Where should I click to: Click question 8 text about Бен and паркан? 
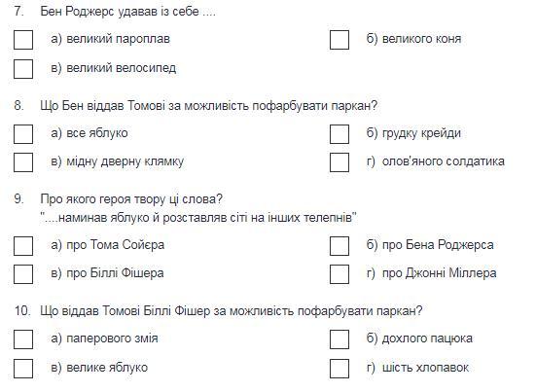click(x=208, y=106)
